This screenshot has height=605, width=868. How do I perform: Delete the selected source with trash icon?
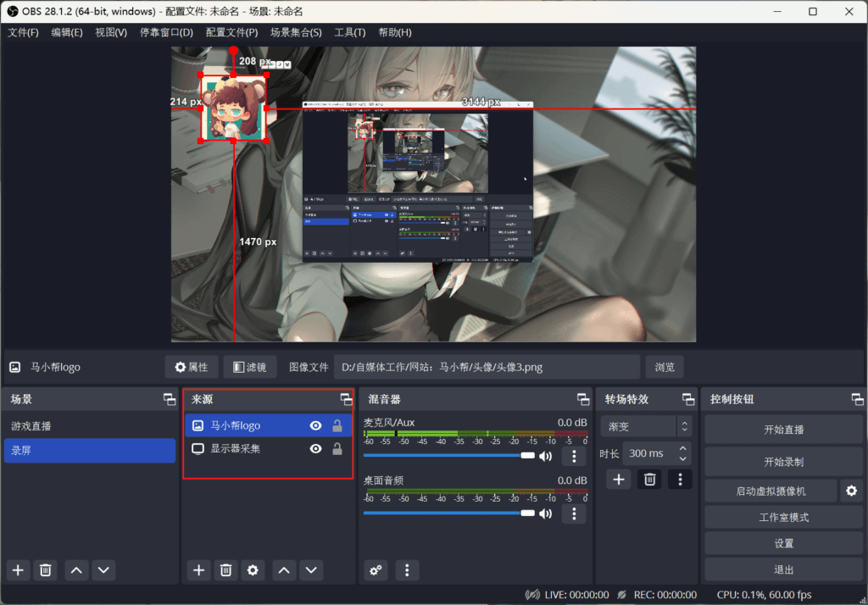point(225,570)
